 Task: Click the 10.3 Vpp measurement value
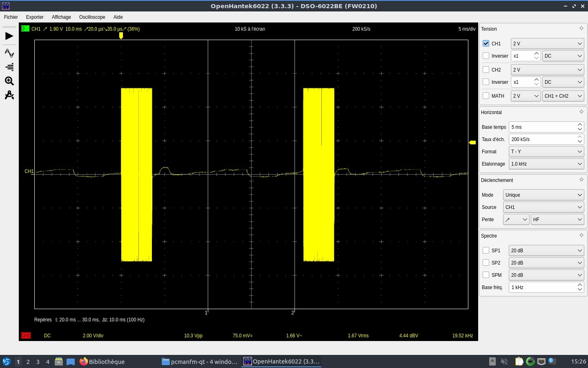pyautogui.click(x=193, y=335)
